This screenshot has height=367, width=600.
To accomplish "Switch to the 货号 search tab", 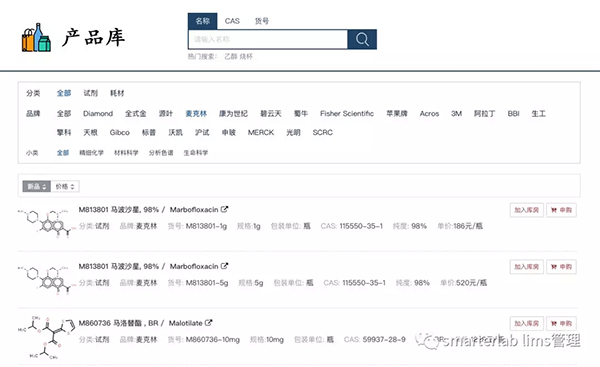I will pyautogui.click(x=262, y=21).
